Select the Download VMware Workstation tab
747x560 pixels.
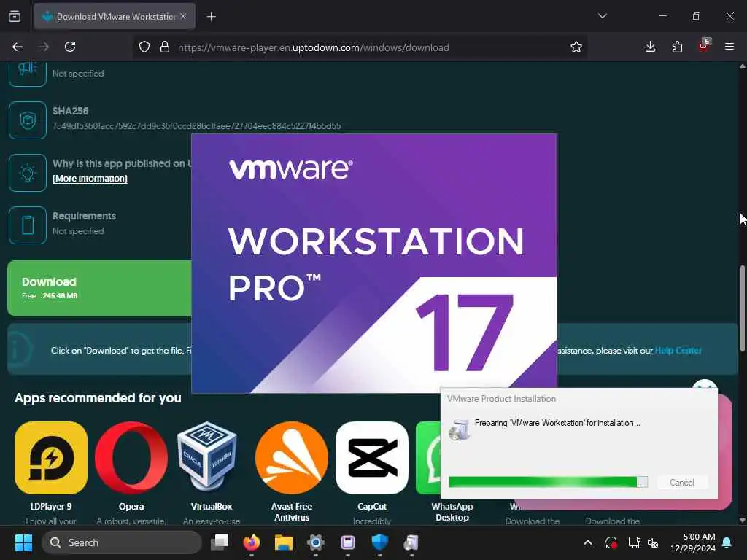pyautogui.click(x=115, y=17)
